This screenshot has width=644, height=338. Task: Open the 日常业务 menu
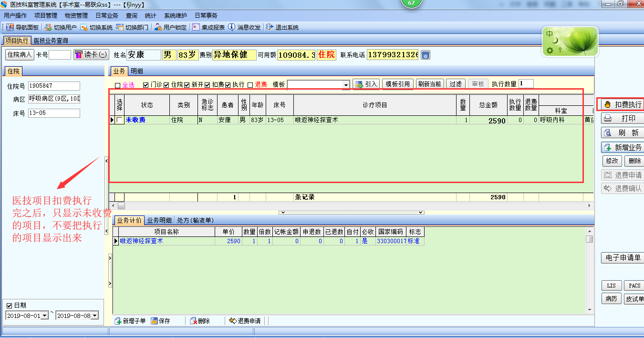coord(107,15)
